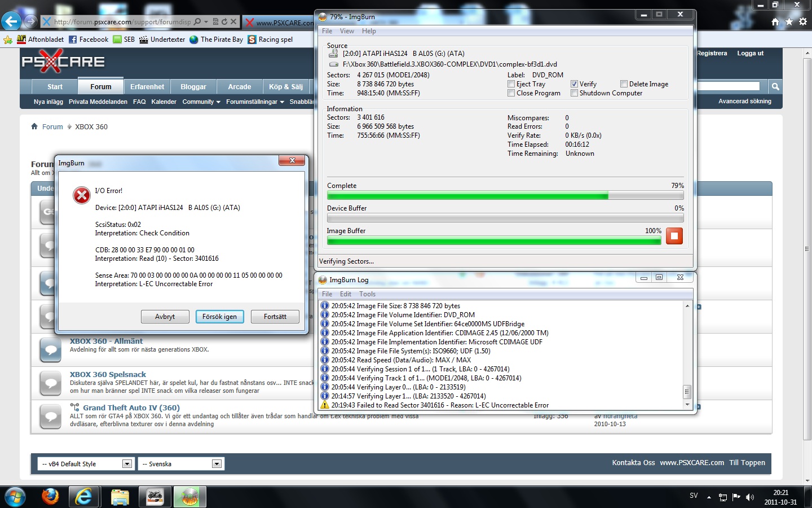Click the browser back arrow button
The height and width of the screenshot is (508, 812).
(x=11, y=21)
